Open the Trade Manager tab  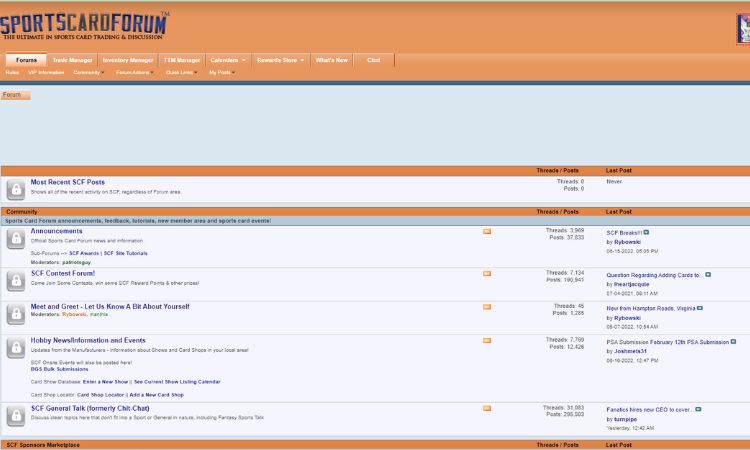click(x=72, y=60)
